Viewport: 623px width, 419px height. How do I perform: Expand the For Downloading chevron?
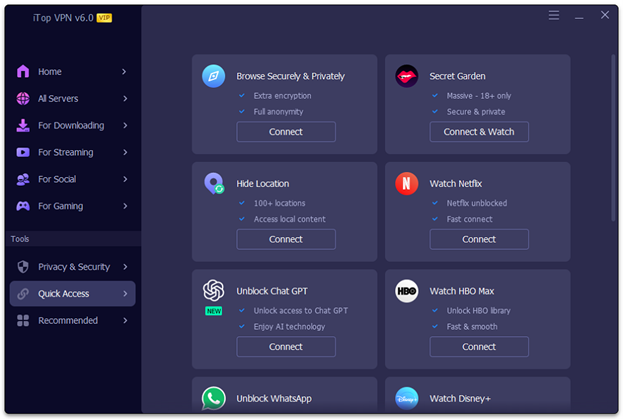pyautogui.click(x=125, y=126)
